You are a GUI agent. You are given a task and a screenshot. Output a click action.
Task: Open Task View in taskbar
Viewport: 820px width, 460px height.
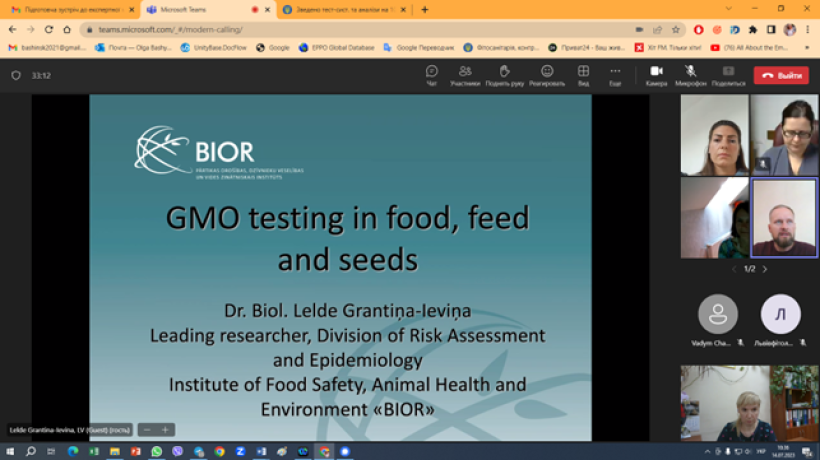[x=51, y=451]
